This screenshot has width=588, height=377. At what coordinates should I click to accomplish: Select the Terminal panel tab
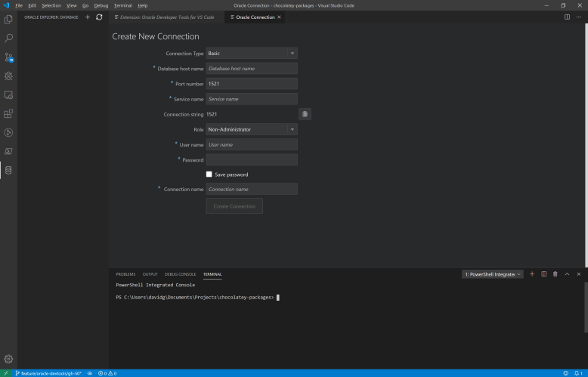212,274
